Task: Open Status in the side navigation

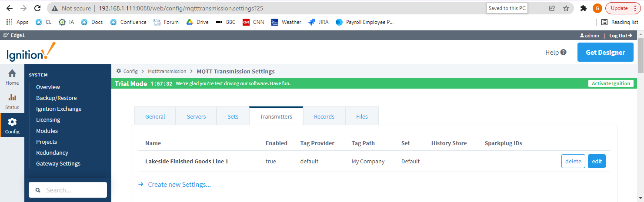Action: (x=12, y=101)
